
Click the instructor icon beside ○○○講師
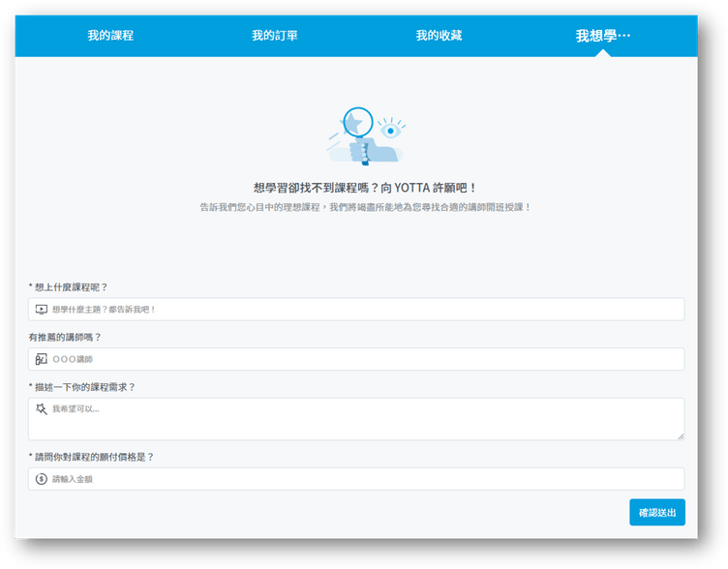tap(42, 359)
